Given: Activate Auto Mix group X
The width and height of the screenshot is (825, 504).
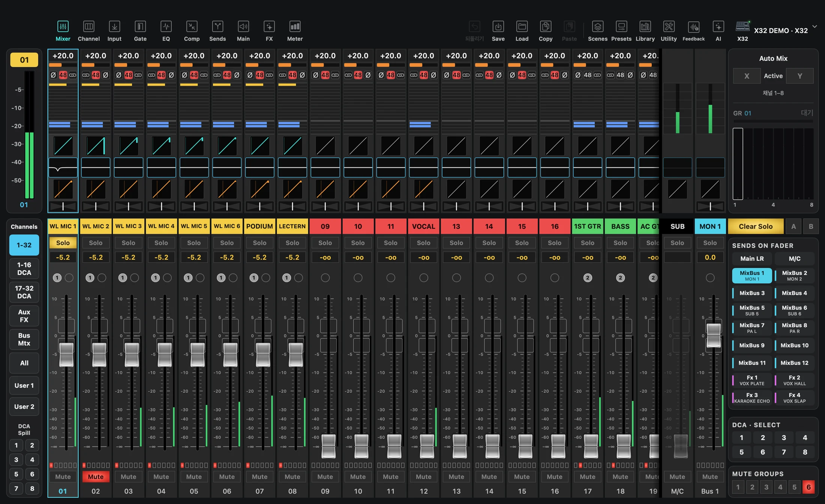Looking at the screenshot, I should tap(747, 76).
